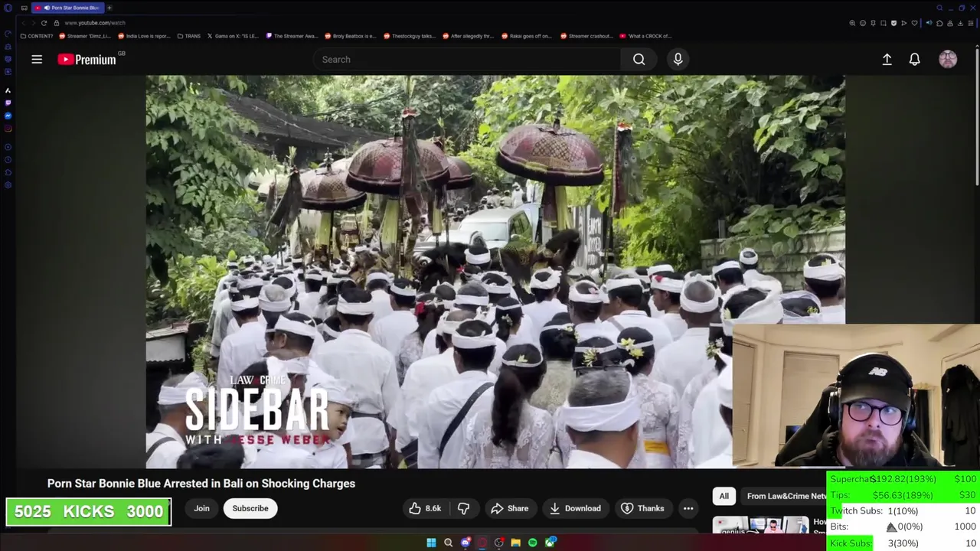Open YouTube notifications bell

point(914,59)
